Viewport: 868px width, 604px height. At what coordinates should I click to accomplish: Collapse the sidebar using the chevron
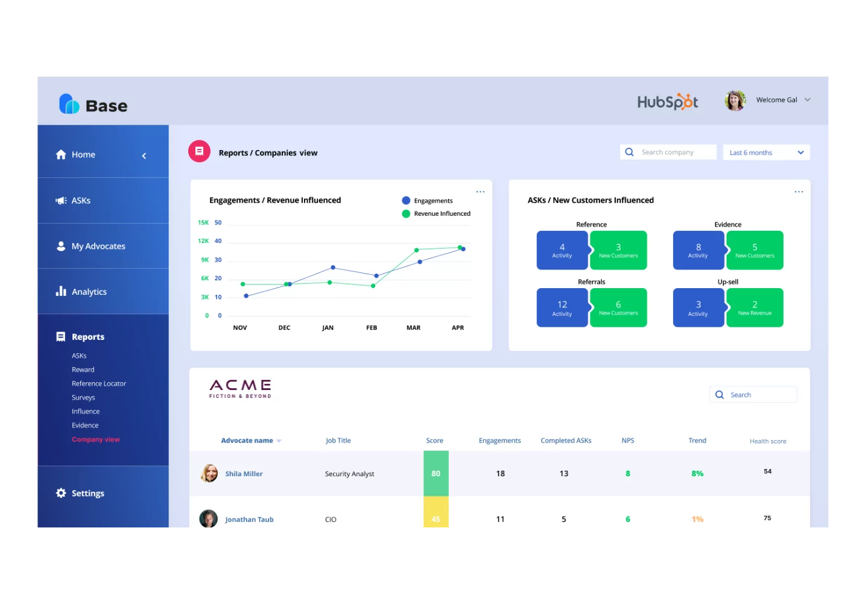(144, 155)
